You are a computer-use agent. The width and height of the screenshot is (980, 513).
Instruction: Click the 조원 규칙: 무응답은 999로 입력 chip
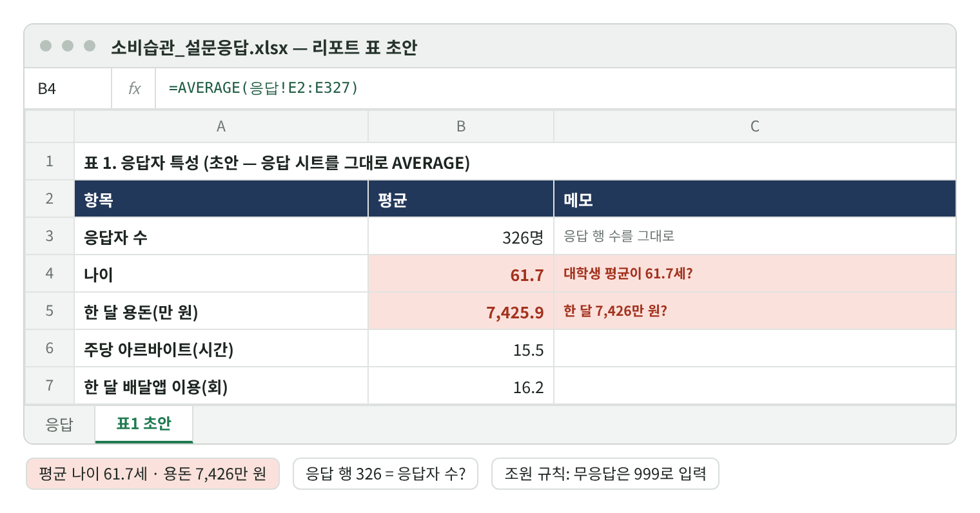pyautogui.click(x=605, y=474)
